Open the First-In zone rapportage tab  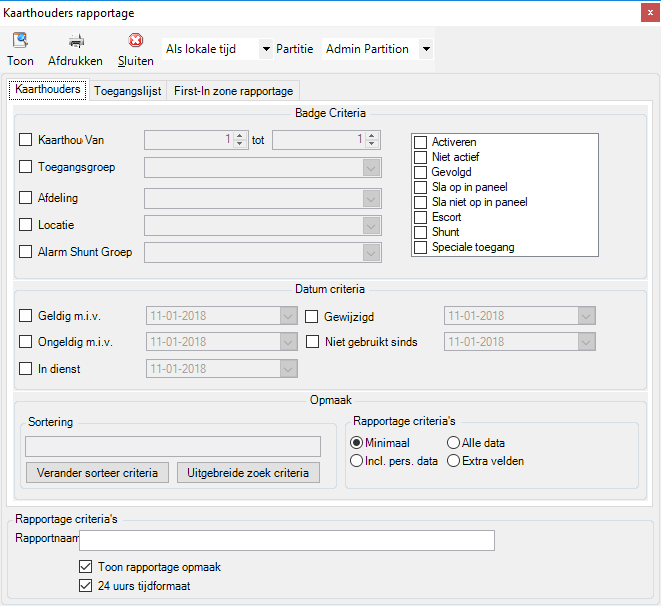233,91
